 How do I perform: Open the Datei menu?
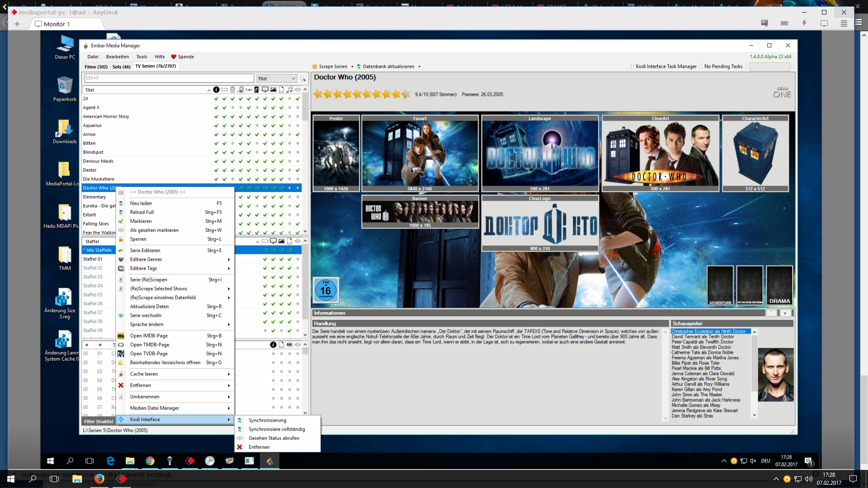click(x=93, y=57)
